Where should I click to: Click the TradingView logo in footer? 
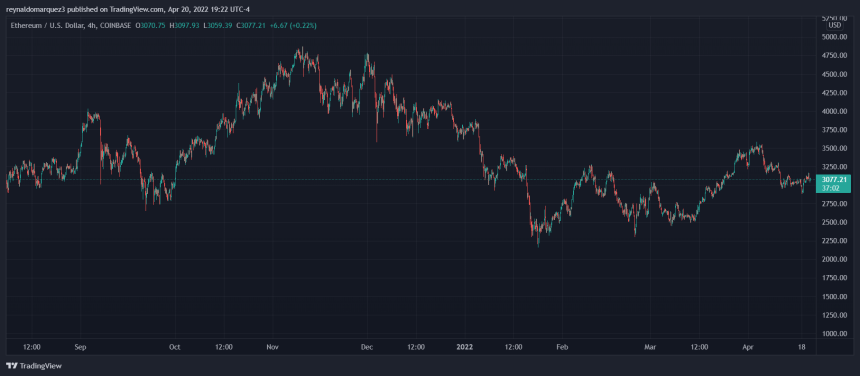tap(34, 366)
